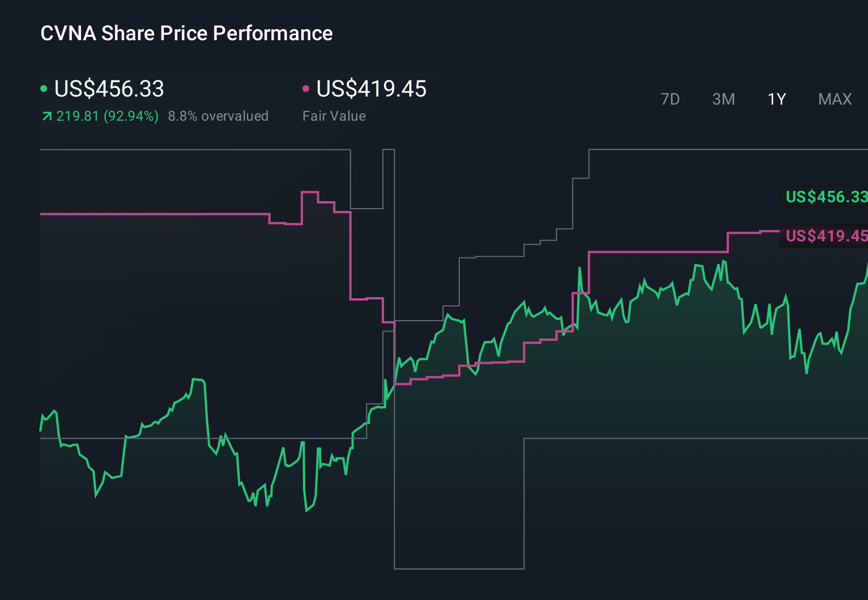
Task: Click the CVNA Share Price Performance title
Action: 186,33
